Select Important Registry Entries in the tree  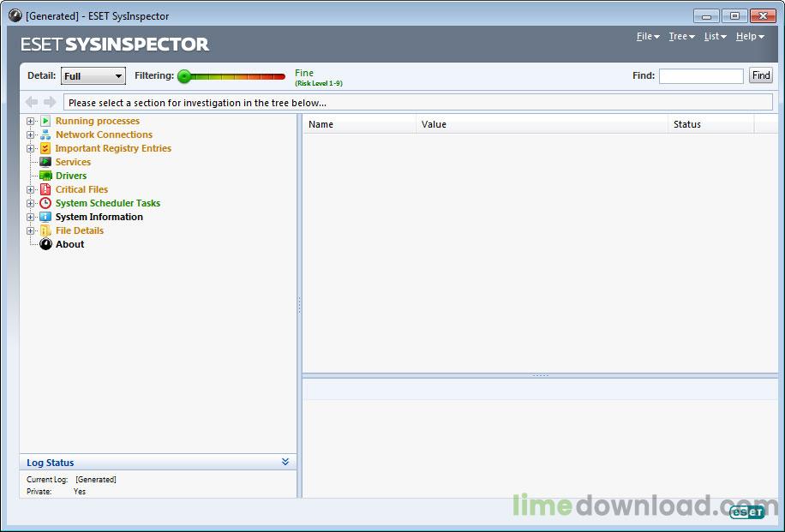113,148
